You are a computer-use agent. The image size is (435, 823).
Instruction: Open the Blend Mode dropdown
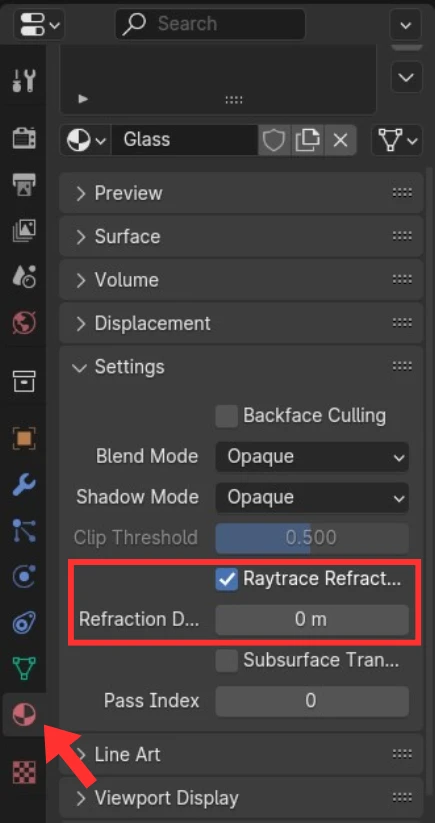[312, 457]
